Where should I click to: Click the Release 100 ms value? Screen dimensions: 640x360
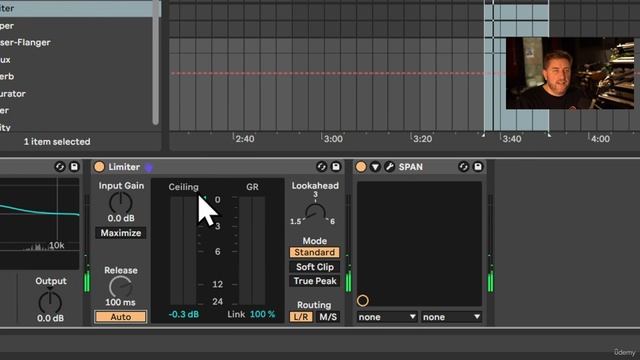120,302
